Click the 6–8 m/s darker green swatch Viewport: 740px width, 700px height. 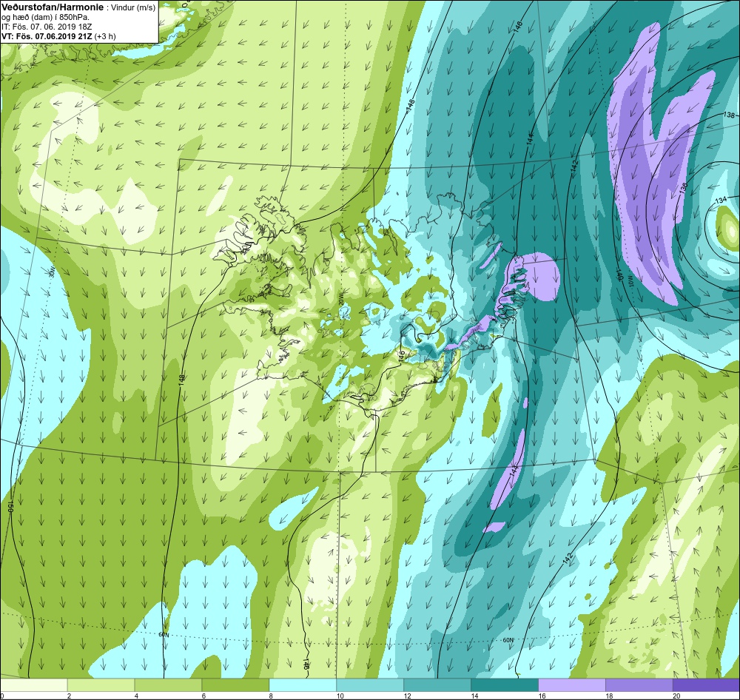click(235, 684)
